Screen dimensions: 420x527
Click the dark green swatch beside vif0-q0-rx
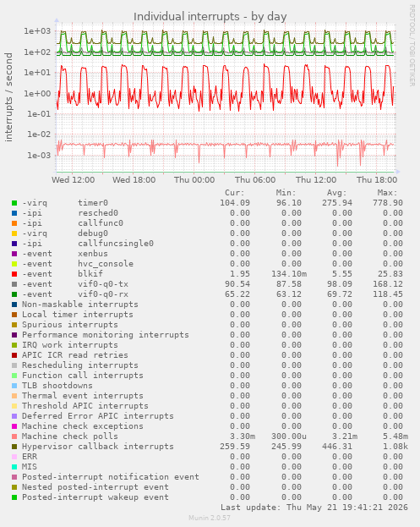[14, 294]
